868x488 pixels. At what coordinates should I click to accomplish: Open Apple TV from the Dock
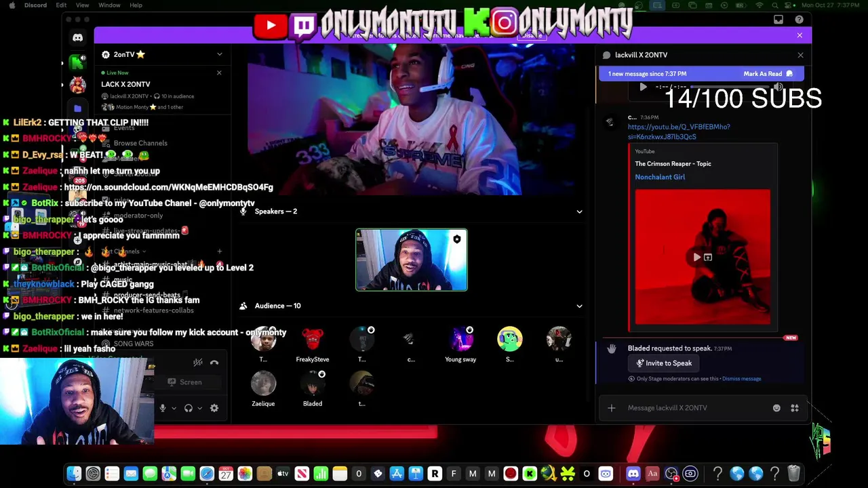(x=283, y=474)
